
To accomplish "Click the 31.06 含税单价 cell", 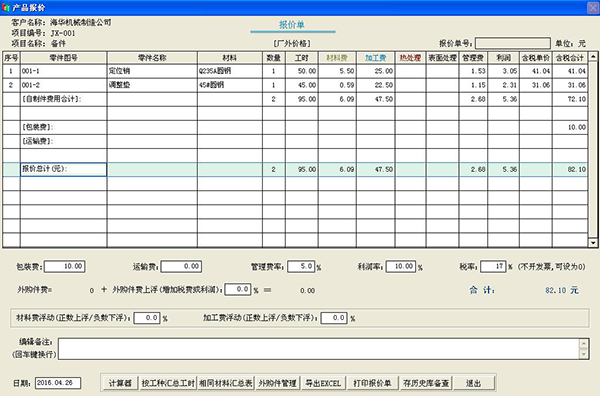I will click(536, 85).
